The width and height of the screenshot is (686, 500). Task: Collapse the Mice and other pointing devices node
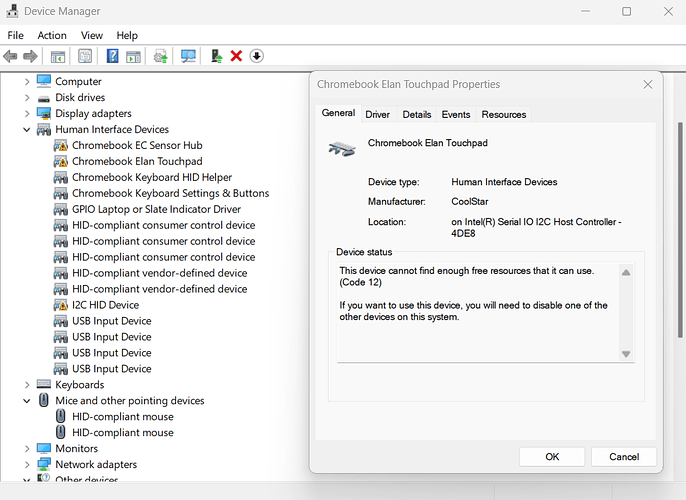click(x=27, y=401)
